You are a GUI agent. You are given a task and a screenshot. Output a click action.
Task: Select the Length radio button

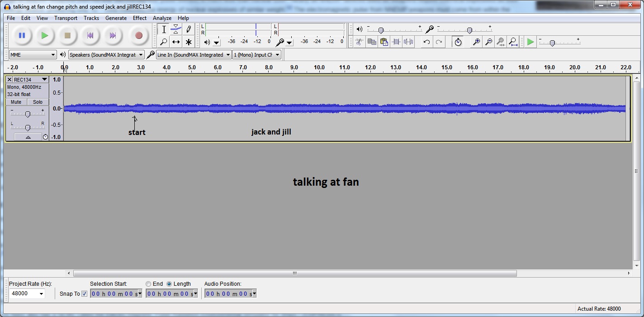click(x=169, y=284)
